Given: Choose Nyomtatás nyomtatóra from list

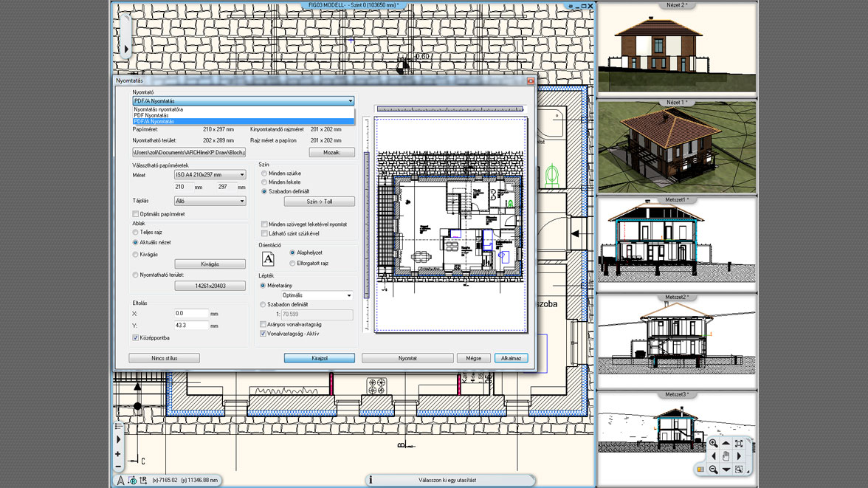Looking at the screenshot, I should (244, 110).
